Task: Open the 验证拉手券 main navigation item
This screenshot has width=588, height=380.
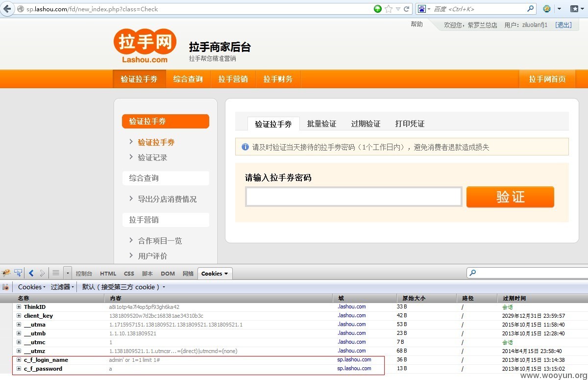Action: pos(139,79)
